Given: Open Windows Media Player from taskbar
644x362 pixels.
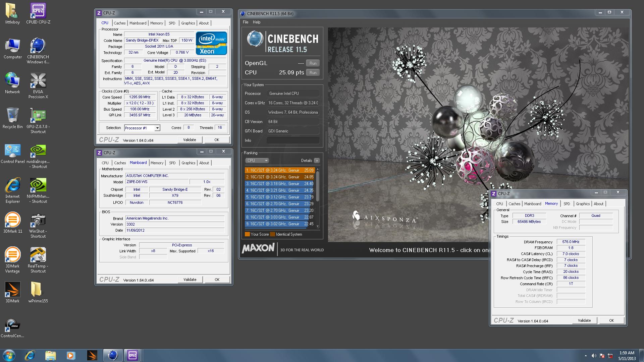Looking at the screenshot, I should pyautogui.click(x=71, y=355).
